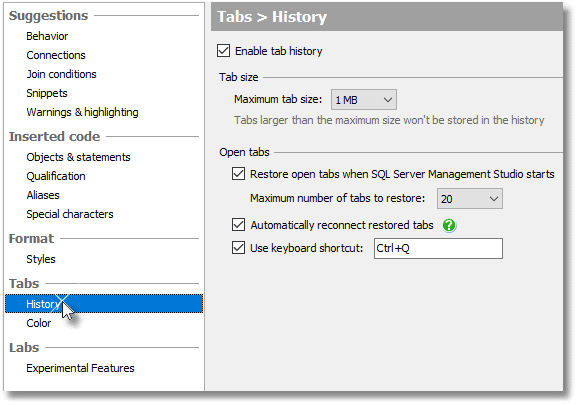
Task: Open the Connections settings page
Action: pos(56,55)
